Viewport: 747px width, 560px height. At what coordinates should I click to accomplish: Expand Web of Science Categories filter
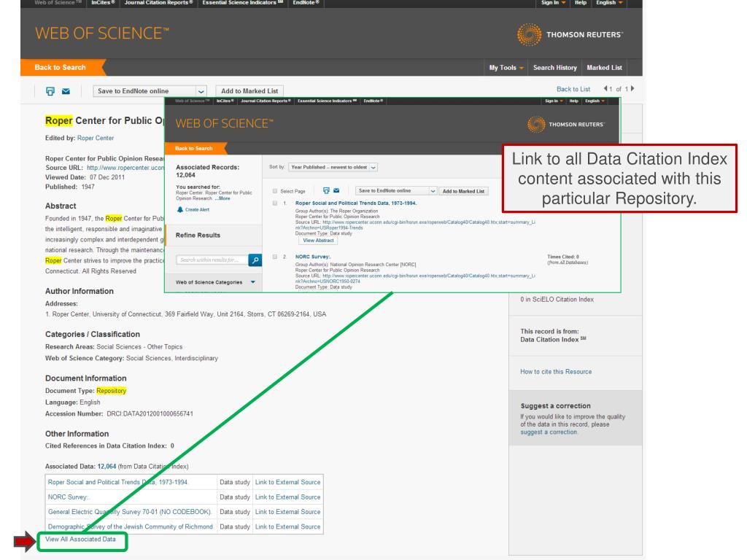[253, 282]
